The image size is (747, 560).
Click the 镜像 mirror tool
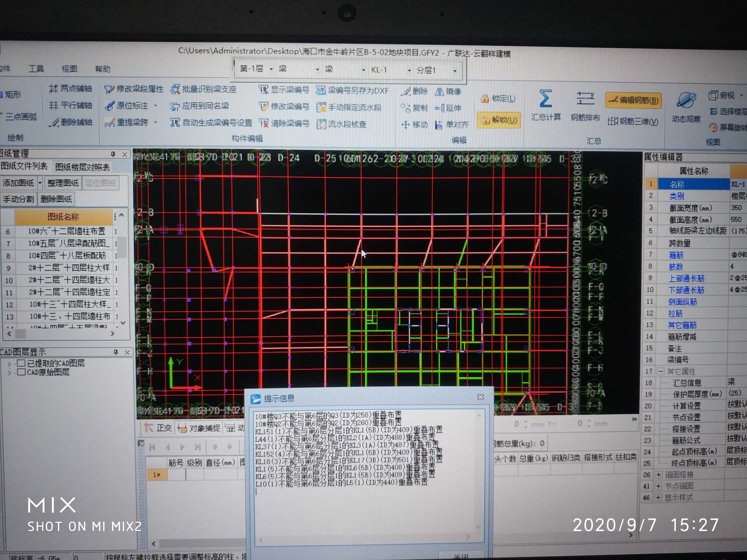coord(448,91)
